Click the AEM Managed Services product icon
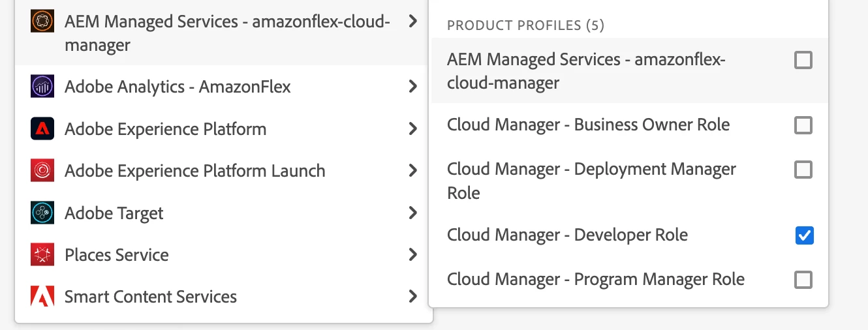 [x=42, y=22]
